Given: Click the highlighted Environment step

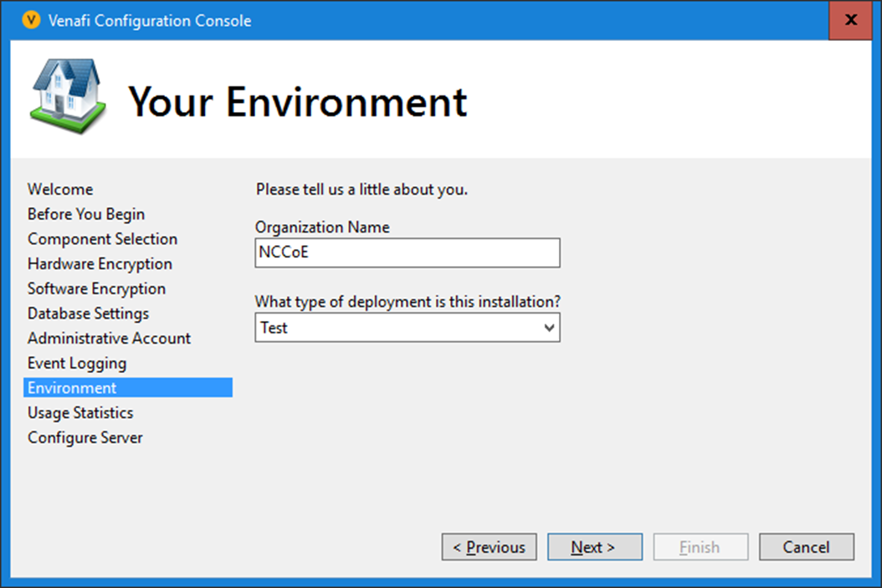Looking at the screenshot, I should point(72,388).
